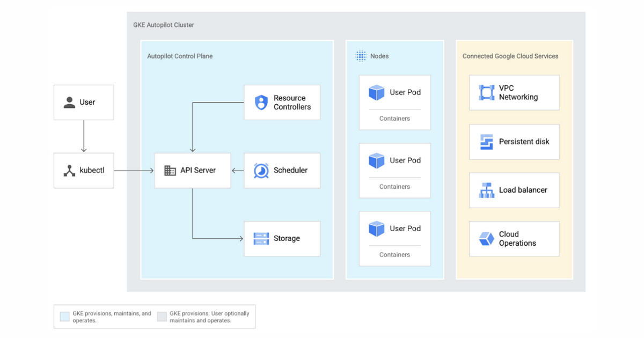
Task: Select the middle User Pod cube icon
Action: 376,160
